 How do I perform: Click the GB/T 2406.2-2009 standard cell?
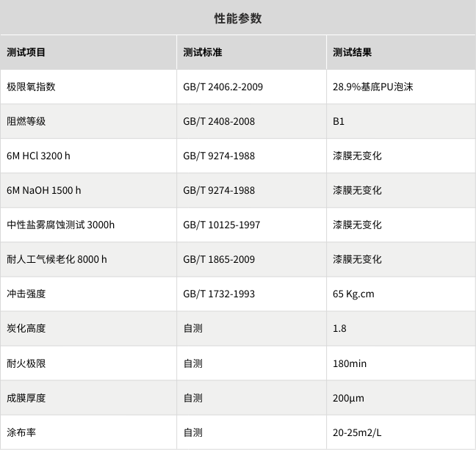(223, 87)
